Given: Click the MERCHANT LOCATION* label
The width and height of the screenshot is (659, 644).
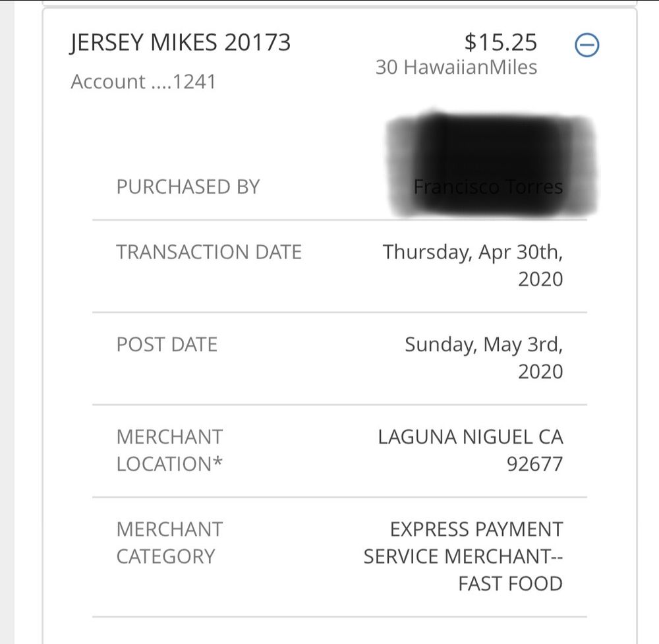Looking at the screenshot, I should (x=170, y=450).
